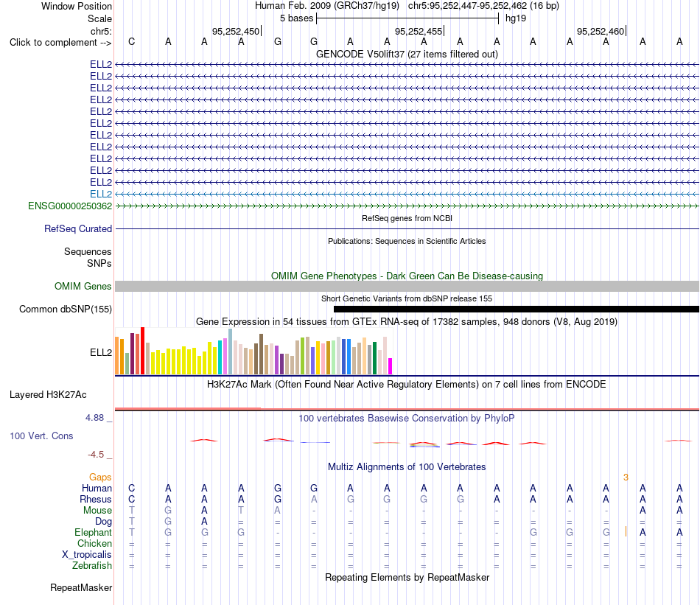
Task: Open the GENCODE V50lift37 track title
Action: 407,54
